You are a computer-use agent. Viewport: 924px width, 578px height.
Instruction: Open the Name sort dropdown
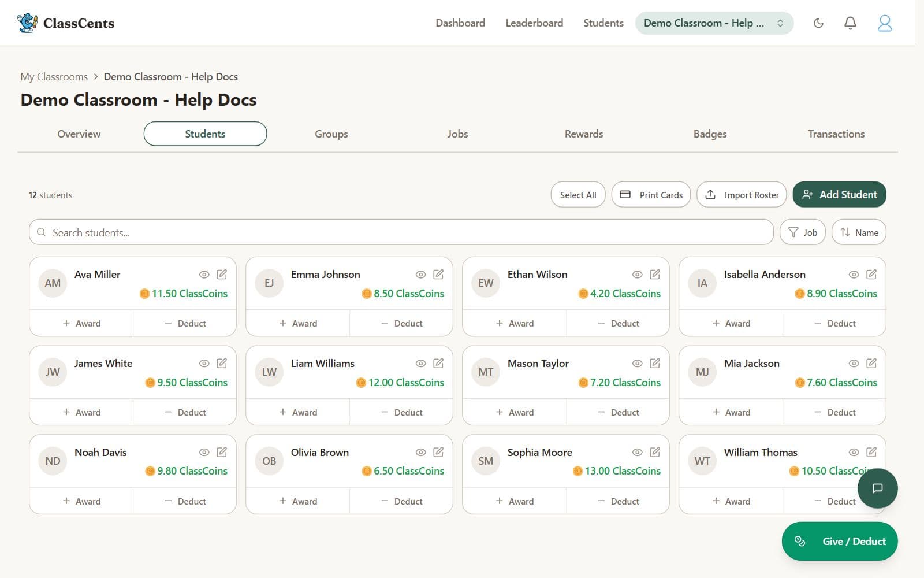859,232
